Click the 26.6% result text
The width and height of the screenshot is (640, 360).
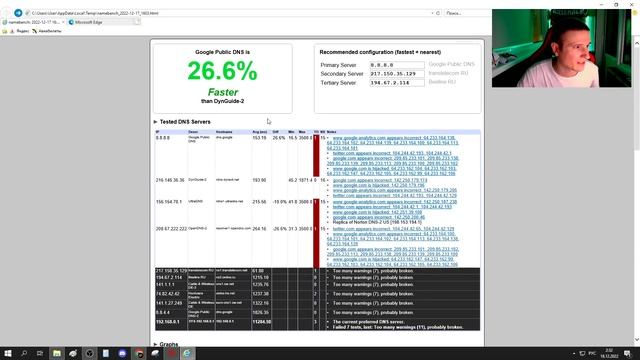pyautogui.click(x=222, y=71)
